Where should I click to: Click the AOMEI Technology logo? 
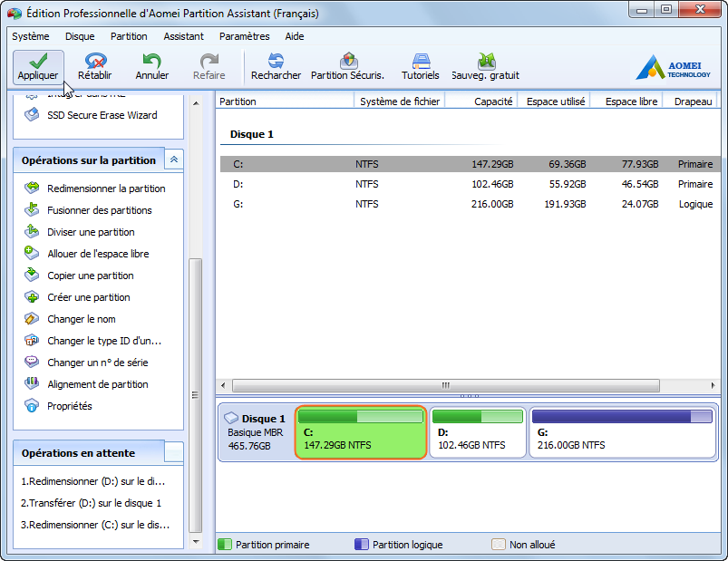pos(674,67)
